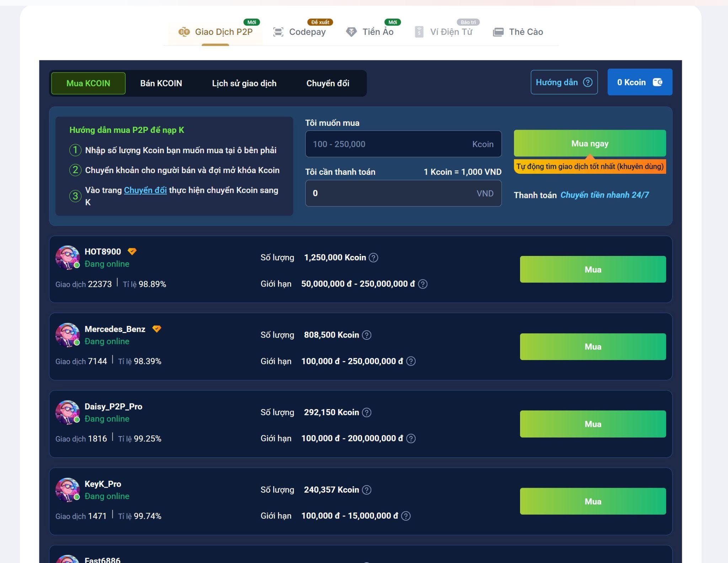Click help icon next to 1,250,000 Kcoin
The image size is (728, 563).
click(373, 258)
